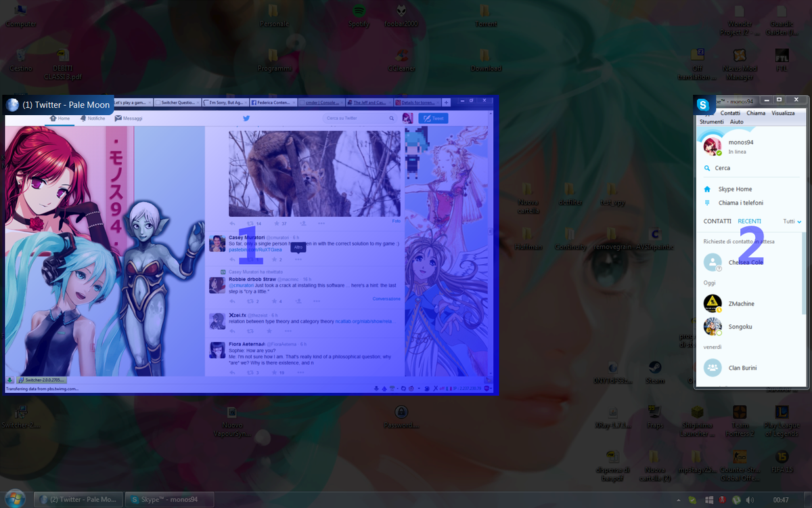
Task: Click Casey Muratori's avatar in the timeline
Action: (217, 244)
